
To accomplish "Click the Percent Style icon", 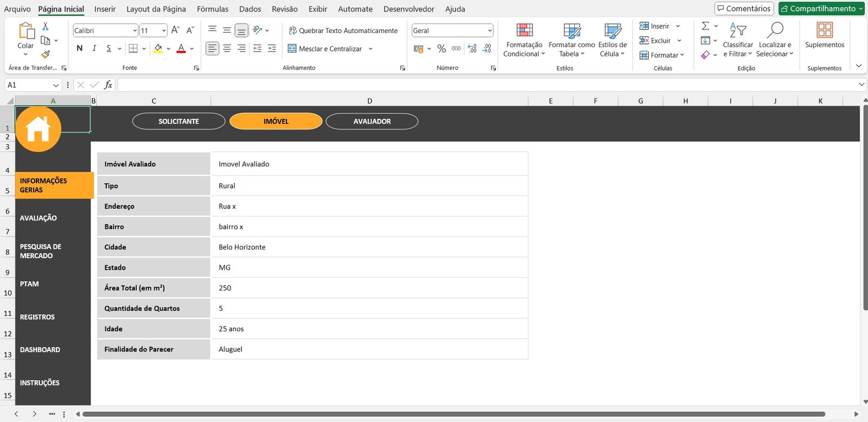I will (x=442, y=49).
